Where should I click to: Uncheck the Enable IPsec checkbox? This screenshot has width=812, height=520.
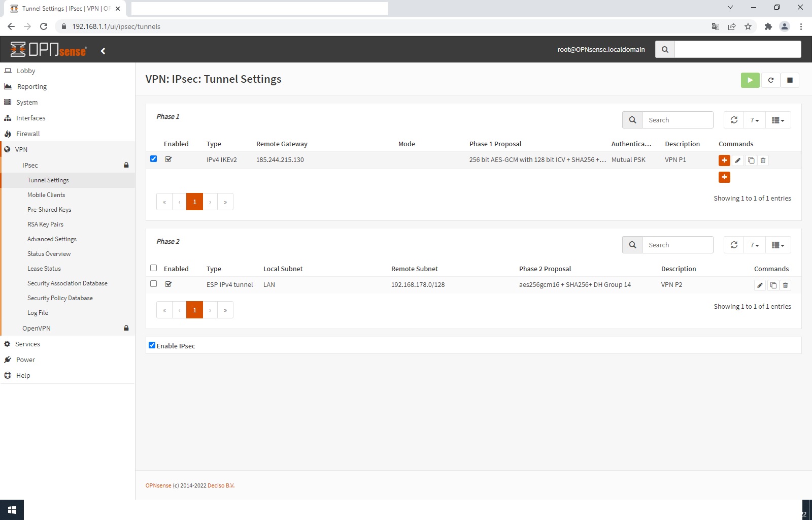coord(152,345)
